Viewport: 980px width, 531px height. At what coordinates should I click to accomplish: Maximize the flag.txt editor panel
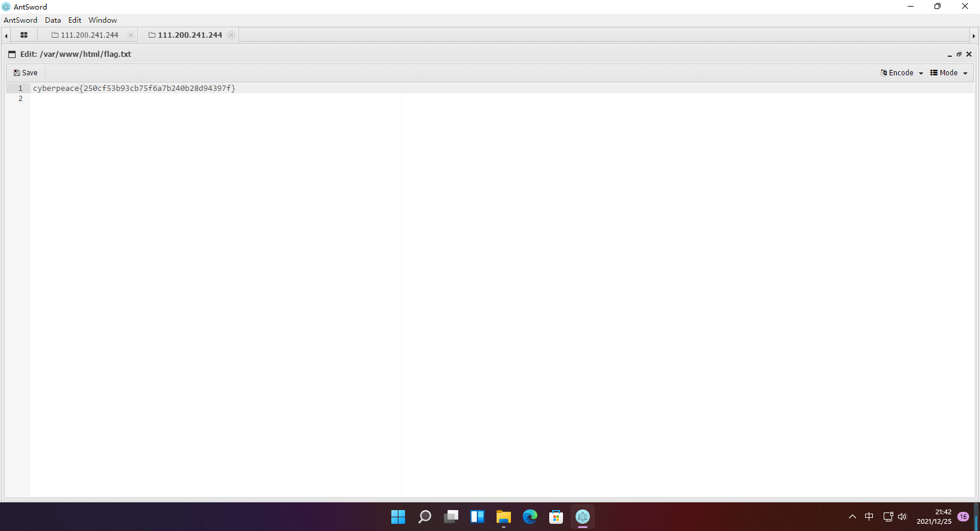[x=959, y=54]
